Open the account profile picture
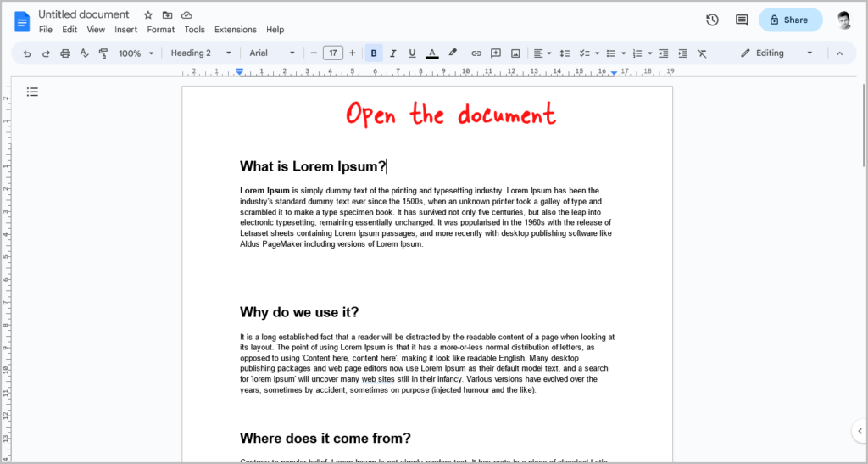This screenshot has width=868, height=464. click(843, 20)
